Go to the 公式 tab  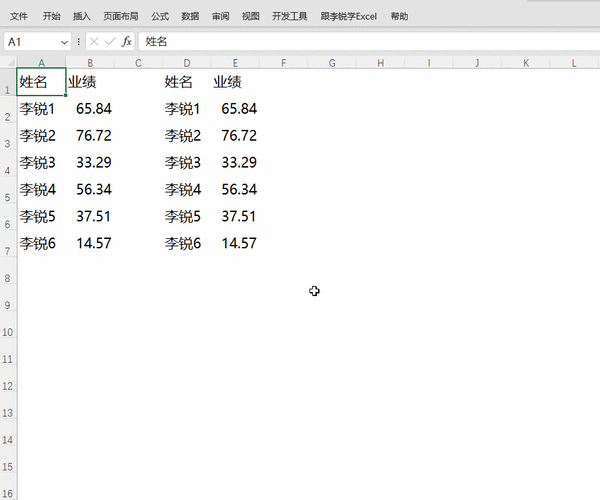click(x=160, y=16)
